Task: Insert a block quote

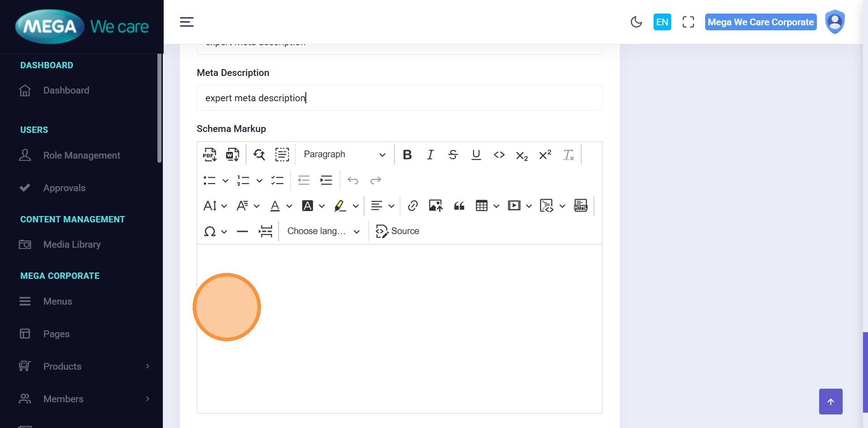Action: click(459, 206)
